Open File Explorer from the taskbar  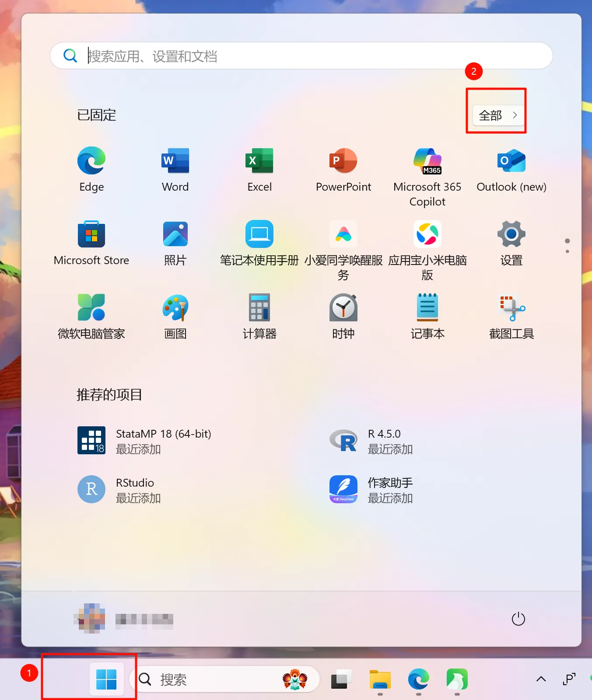(380, 679)
